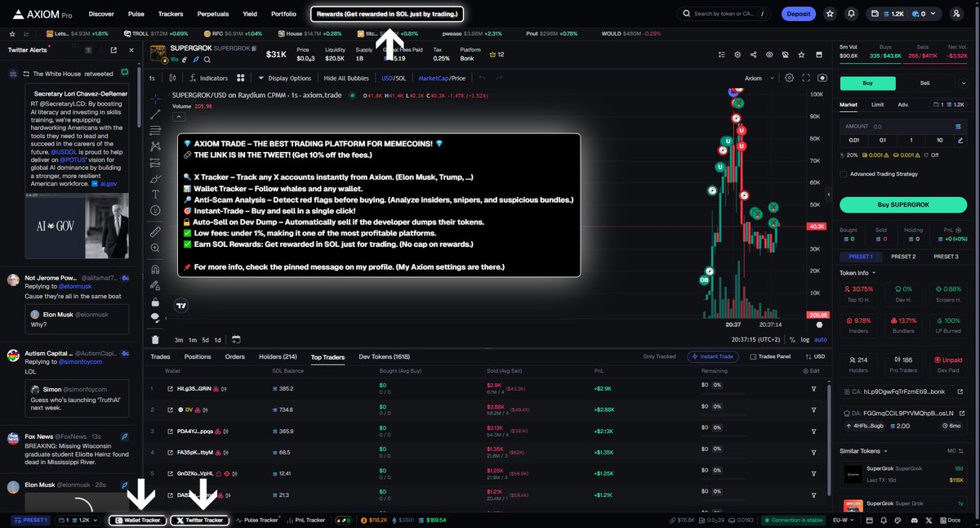
Task: Switch chart currency USD/SOL toggle
Action: [394, 78]
